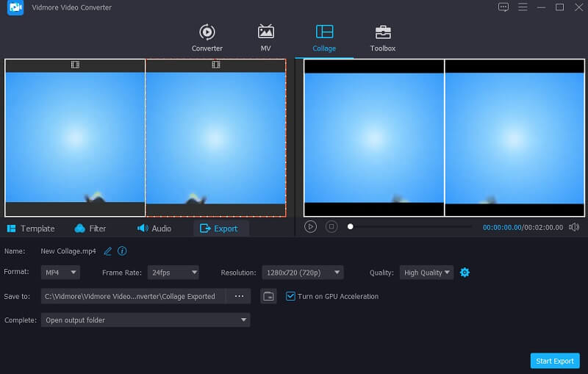Toggle Turn on GPU Acceleration checkbox
Image resolution: width=588 pixels, height=374 pixels.
290,296
